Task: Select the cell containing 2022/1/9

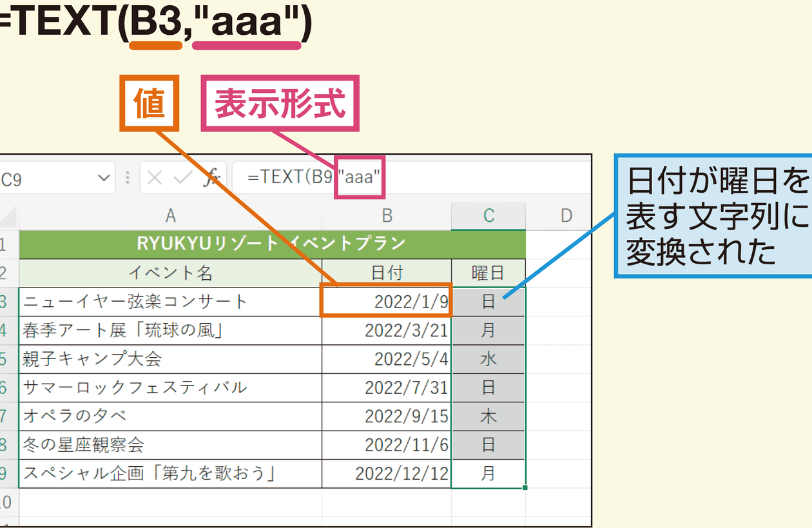Action: click(x=387, y=301)
